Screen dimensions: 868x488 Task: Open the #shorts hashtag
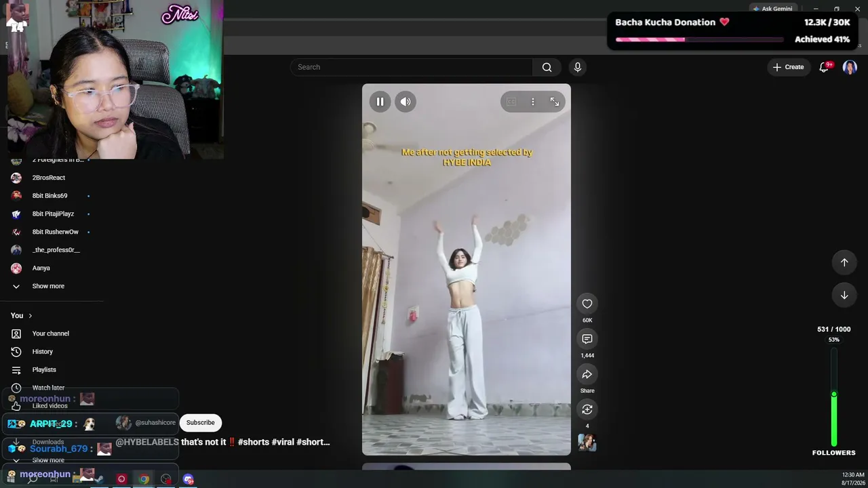tap(254, 442)
